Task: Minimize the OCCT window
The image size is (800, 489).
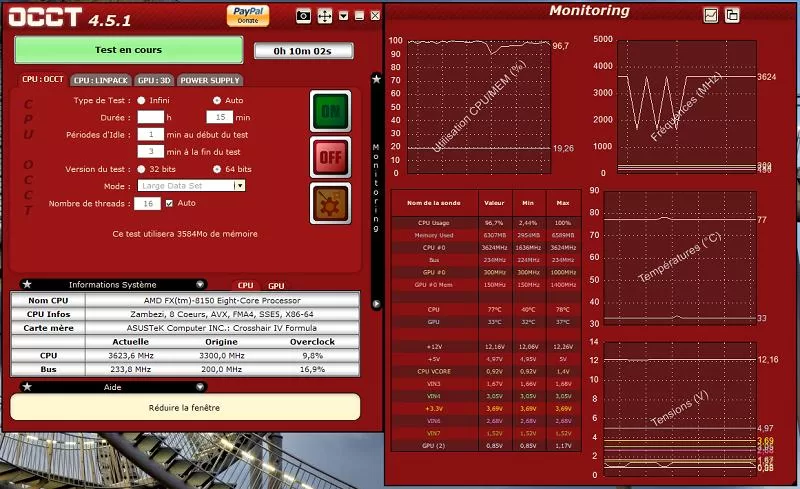Action: (360, 16)
